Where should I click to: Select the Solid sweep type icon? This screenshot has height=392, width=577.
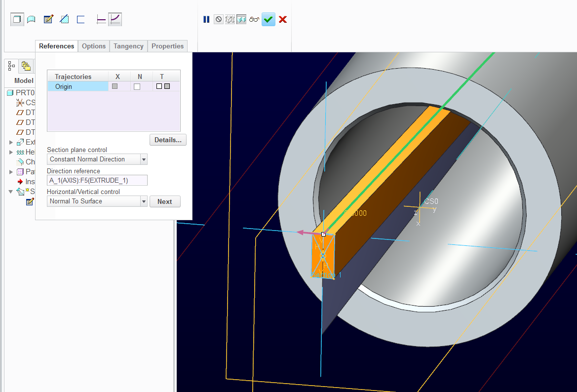pos(17,19)
